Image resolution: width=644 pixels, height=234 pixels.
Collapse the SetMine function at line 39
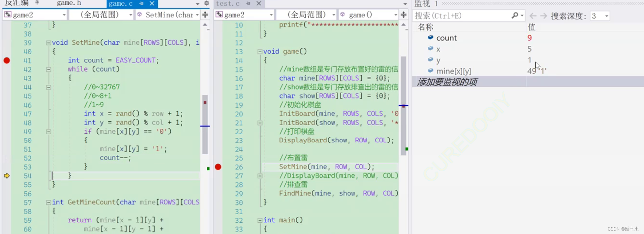point(48,43)
